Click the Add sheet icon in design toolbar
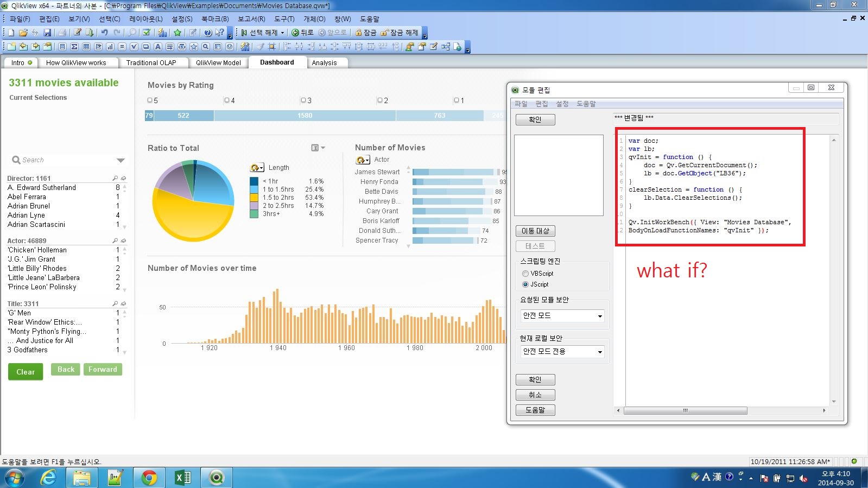This screenshot has height=488, width=868. click(x=11, y=47)
